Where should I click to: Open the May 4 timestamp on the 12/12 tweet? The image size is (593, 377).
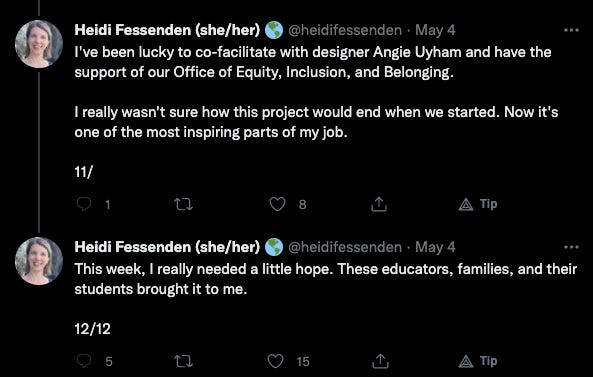[x=435, y=247]
